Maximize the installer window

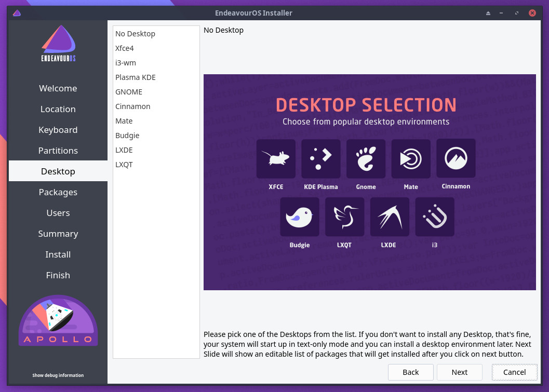click(x=516, y=13)
